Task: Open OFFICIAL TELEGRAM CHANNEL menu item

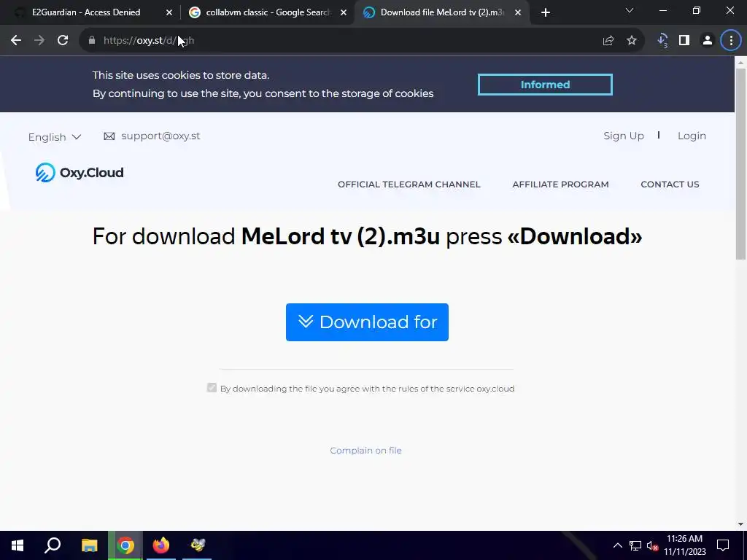Action: [409, 184]
